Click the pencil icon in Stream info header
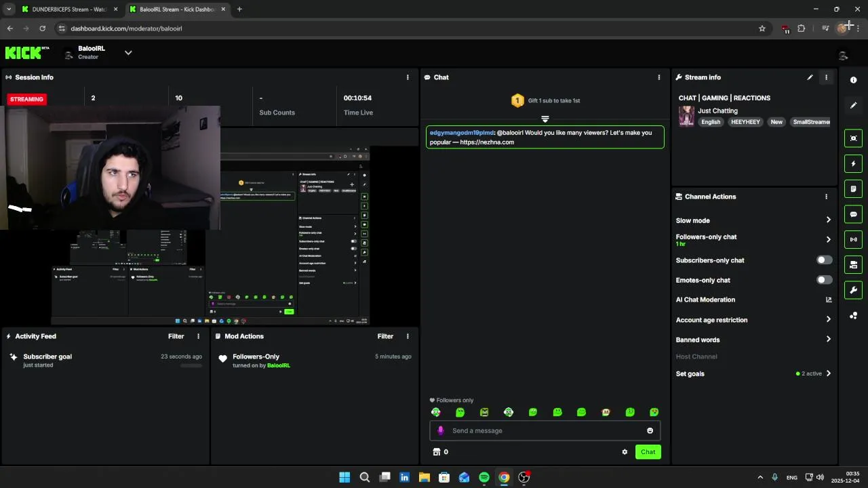Image resolution: width=868 pixels, height=488 pixels. click(x=810, y=77)
